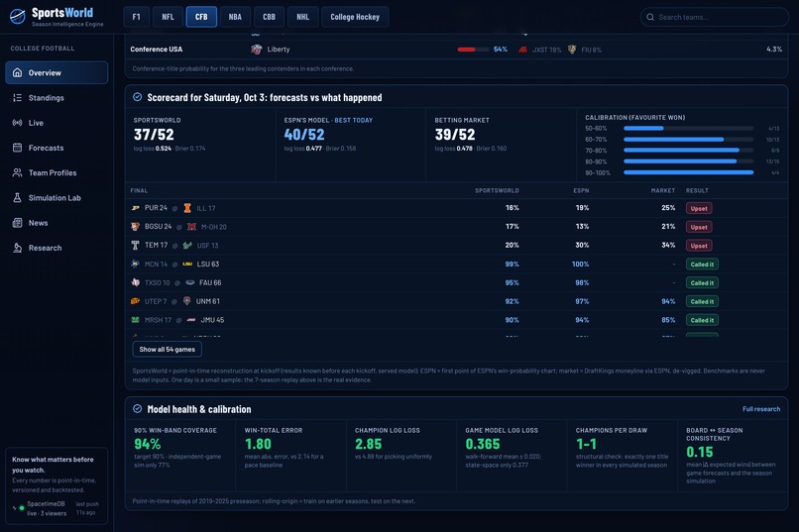Click the Research icon in sidebar
Viewport: 799px width, 532px height.
click(17, 248)
